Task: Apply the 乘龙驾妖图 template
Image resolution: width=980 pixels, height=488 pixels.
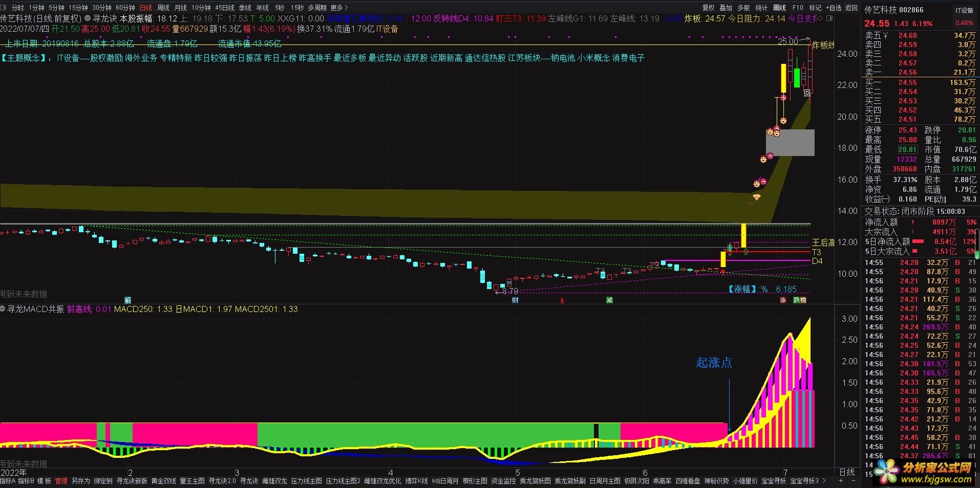Action: (536, 481)
